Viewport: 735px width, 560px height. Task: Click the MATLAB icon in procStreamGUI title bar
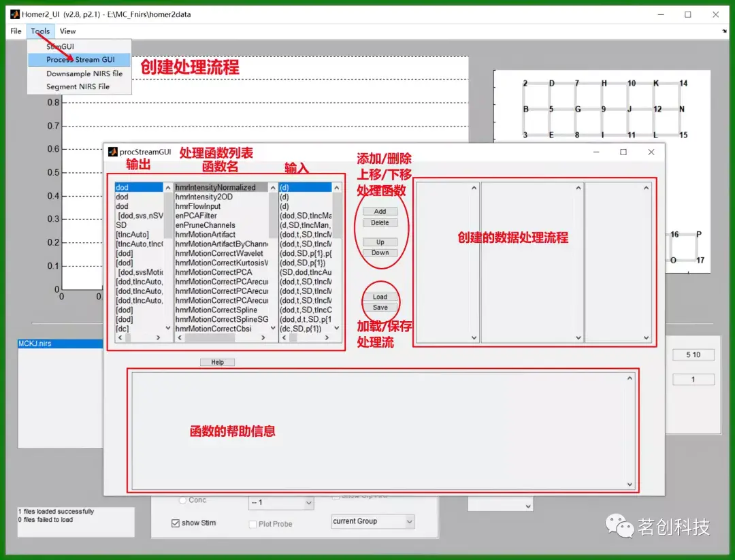click(112, 152)
